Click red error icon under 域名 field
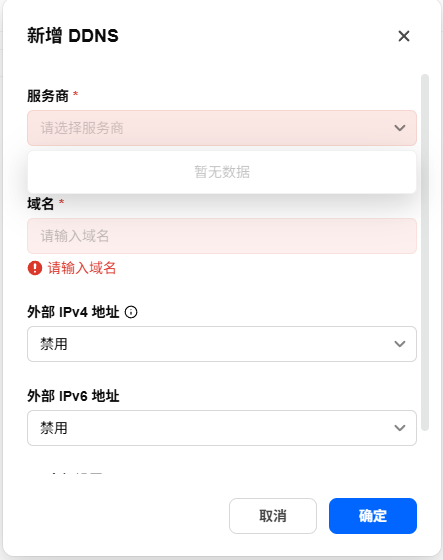 point(35,268)
